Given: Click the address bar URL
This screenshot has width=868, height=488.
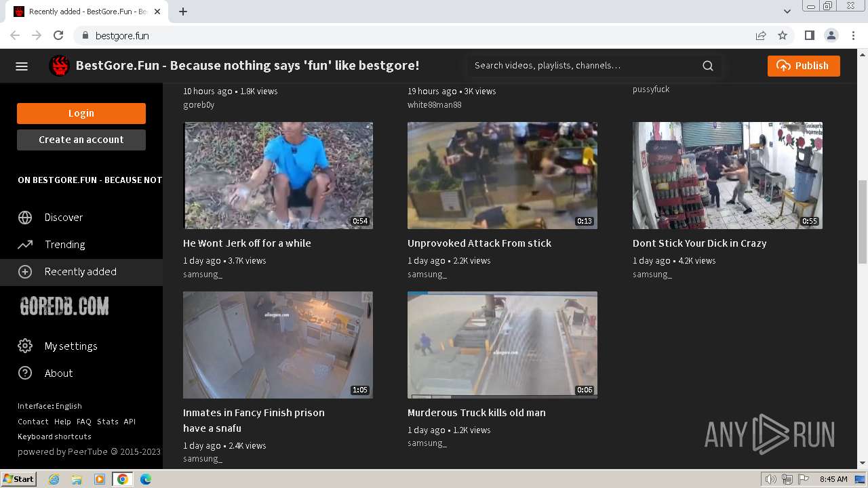Looking at the screenshot, I should click(x=122, y=35).
